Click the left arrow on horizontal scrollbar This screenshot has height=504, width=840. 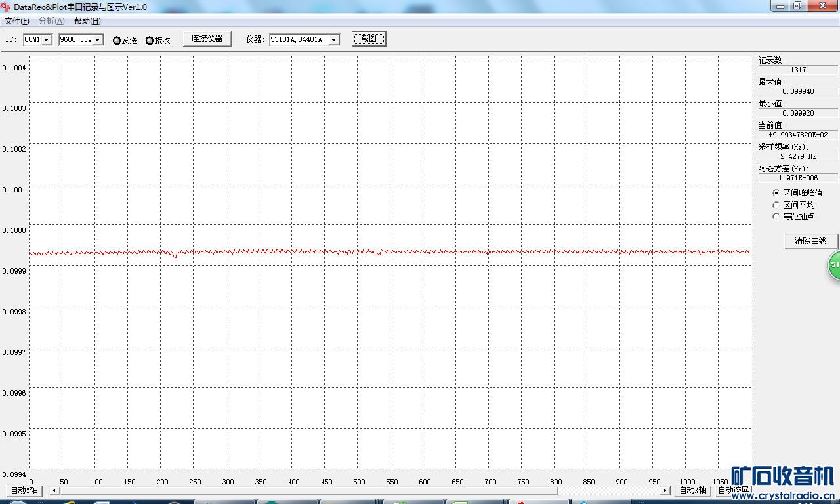point(54,490)
